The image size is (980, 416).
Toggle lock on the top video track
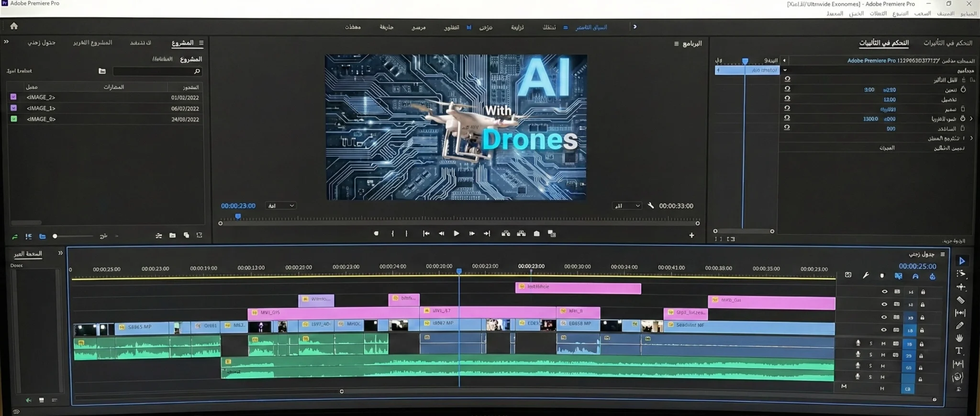click(923, 292)
